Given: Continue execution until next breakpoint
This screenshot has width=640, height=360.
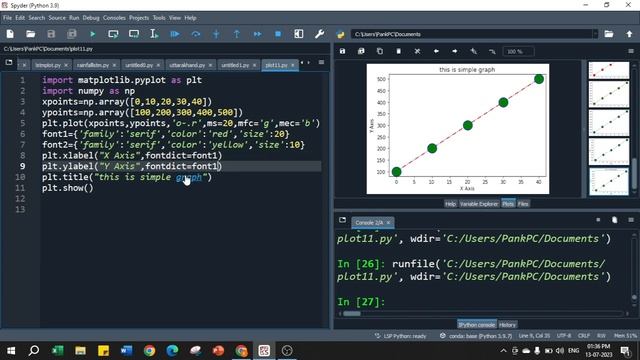Looking at the screenshot, I should 258,34.
